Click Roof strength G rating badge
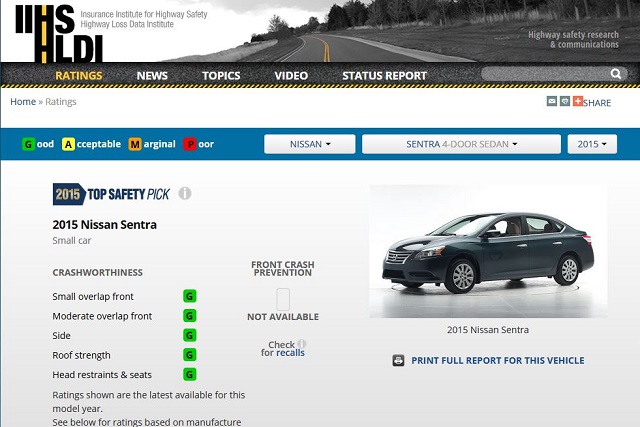The width and height of the screenshot is (640, 427). (x=189, y=355)
